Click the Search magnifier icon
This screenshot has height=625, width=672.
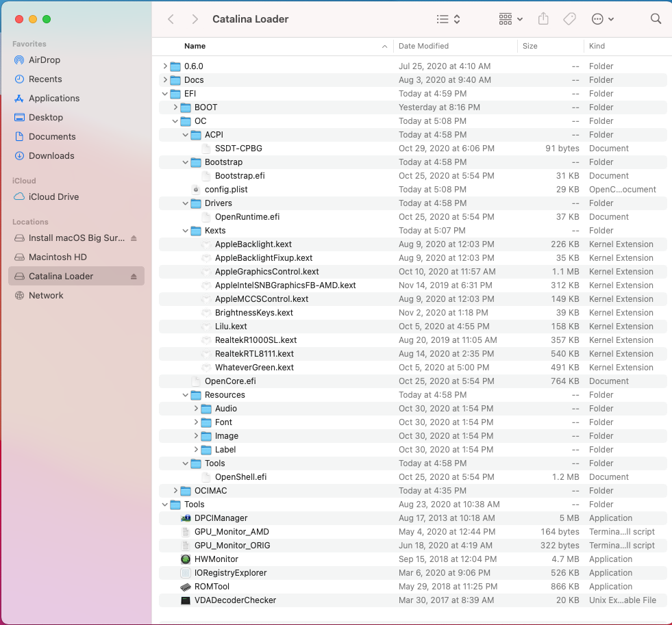tap(656, 19)
